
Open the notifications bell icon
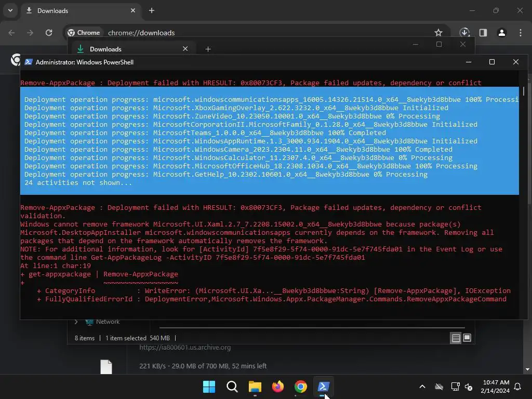(518, 387)
